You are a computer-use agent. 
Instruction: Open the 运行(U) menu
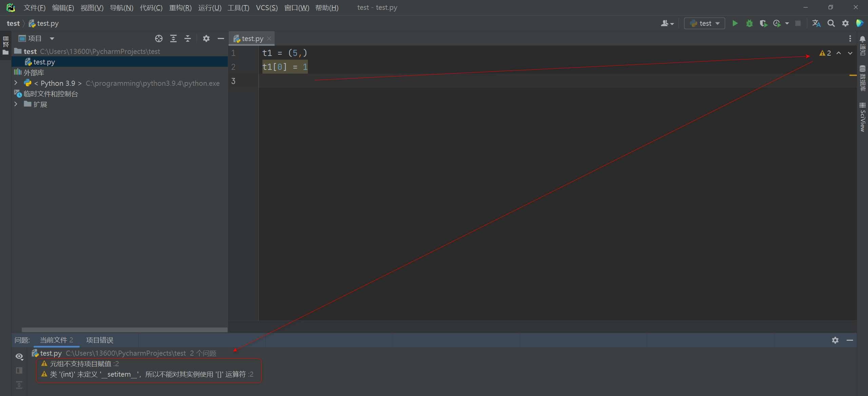coord(210,7)
